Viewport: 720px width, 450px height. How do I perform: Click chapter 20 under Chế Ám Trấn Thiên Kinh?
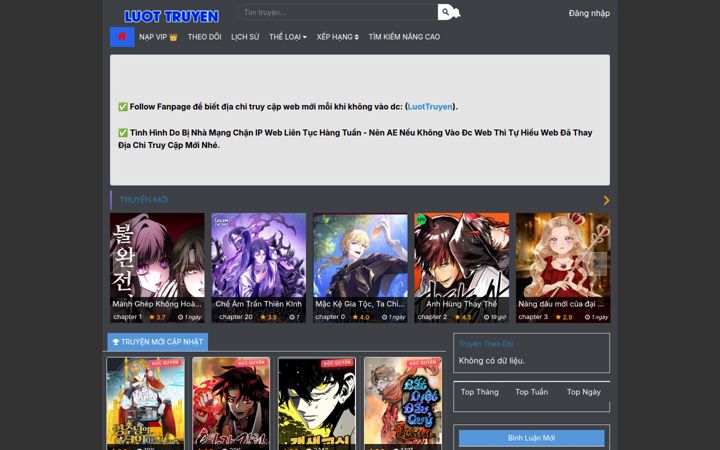[236, 317]
